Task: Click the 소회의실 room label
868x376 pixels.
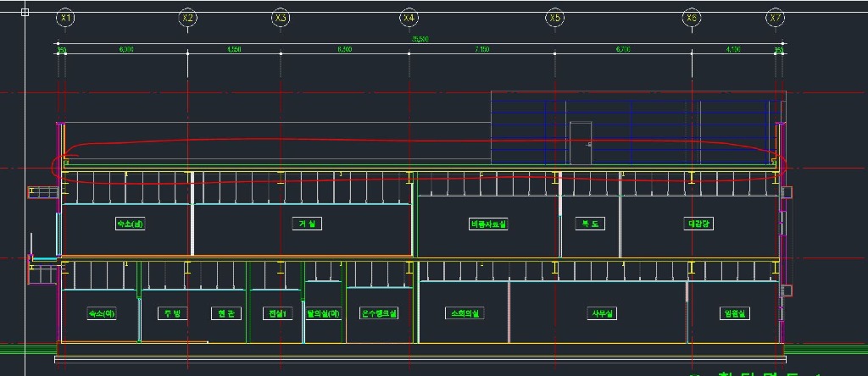Action: 464,313
